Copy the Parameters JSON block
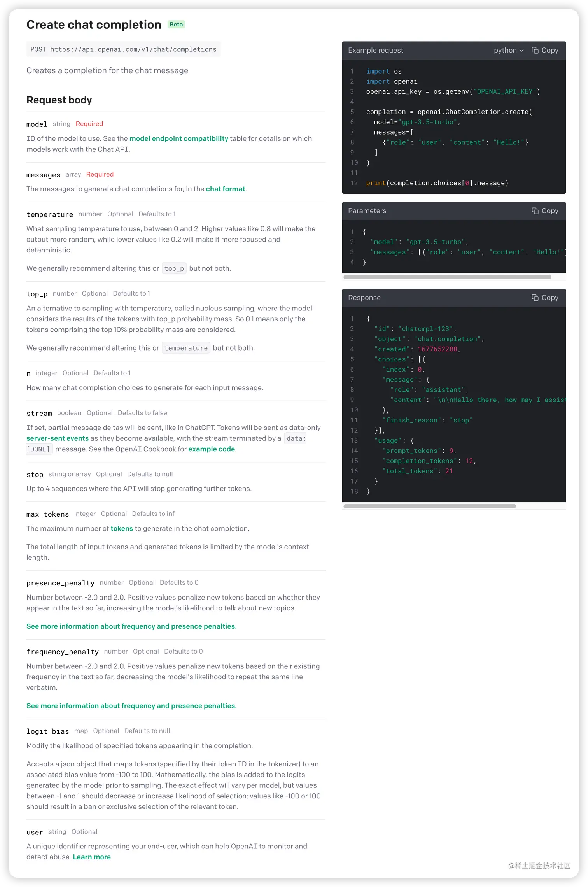The height and width of the screenshot is (887, 588). pyautogui.click(x=545, y=211)
